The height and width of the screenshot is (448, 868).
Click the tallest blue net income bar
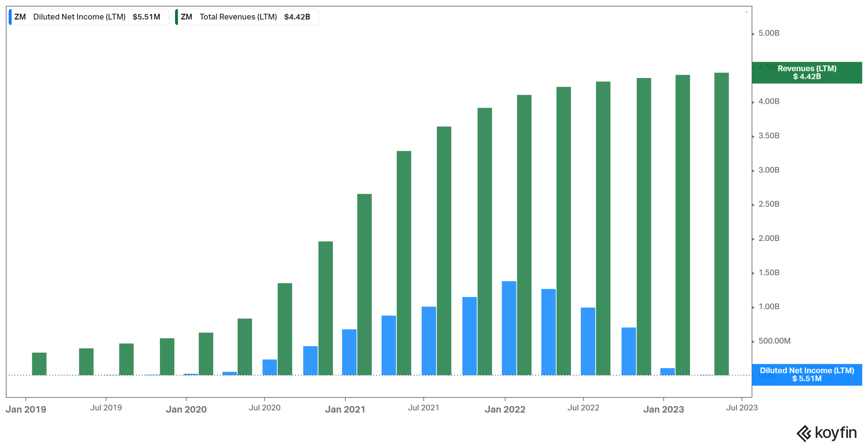pyautogui.click(x=509, y=328)
